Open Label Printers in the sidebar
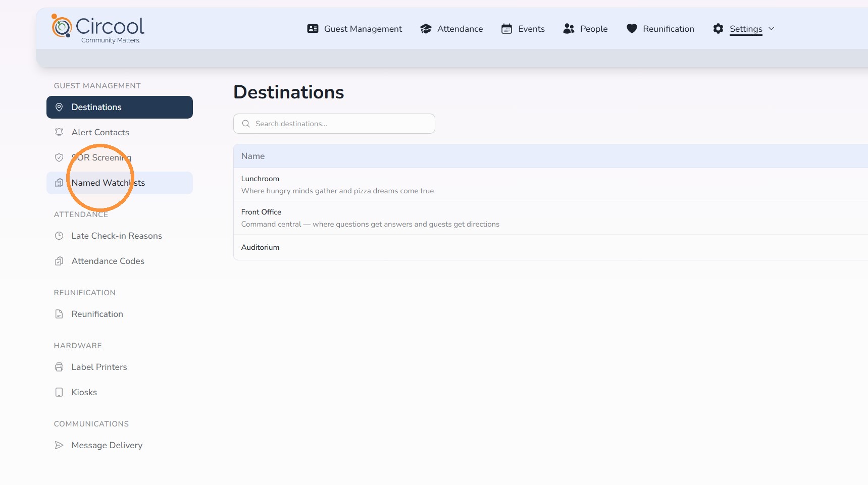This screenshot has width=868, height=485. (120, 367)
